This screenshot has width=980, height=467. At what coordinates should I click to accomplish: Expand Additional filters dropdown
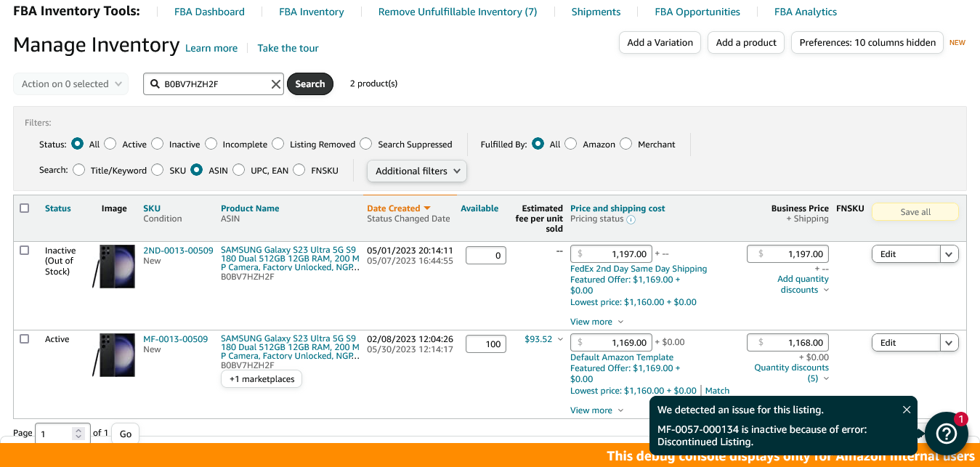[417, 171]
